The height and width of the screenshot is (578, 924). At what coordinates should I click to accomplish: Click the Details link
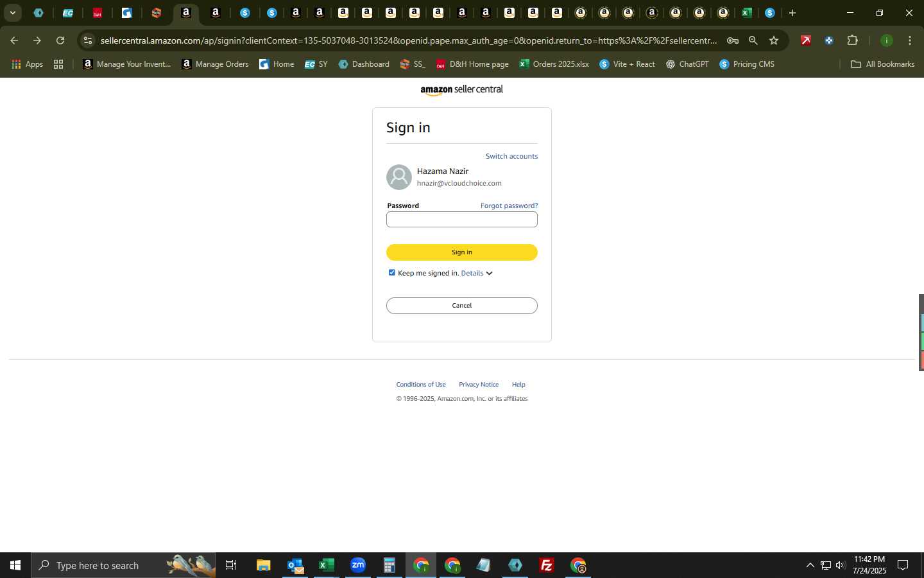472,273
